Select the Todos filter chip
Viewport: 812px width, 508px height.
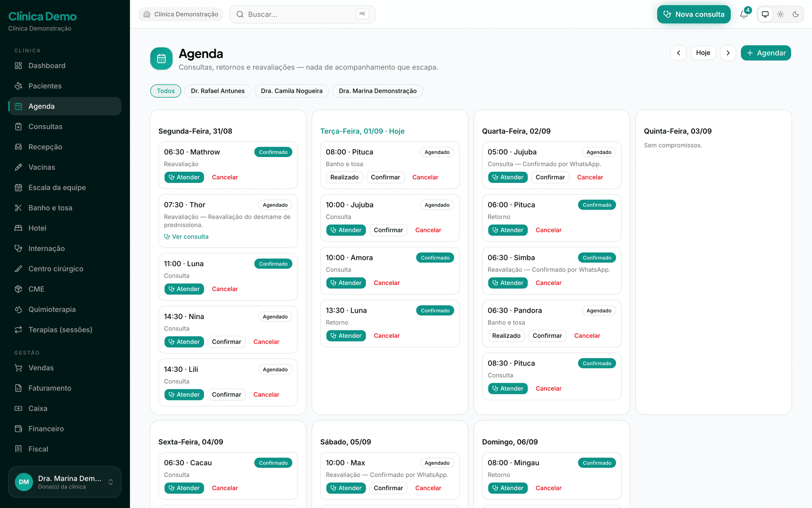click(x=166, y=91)
